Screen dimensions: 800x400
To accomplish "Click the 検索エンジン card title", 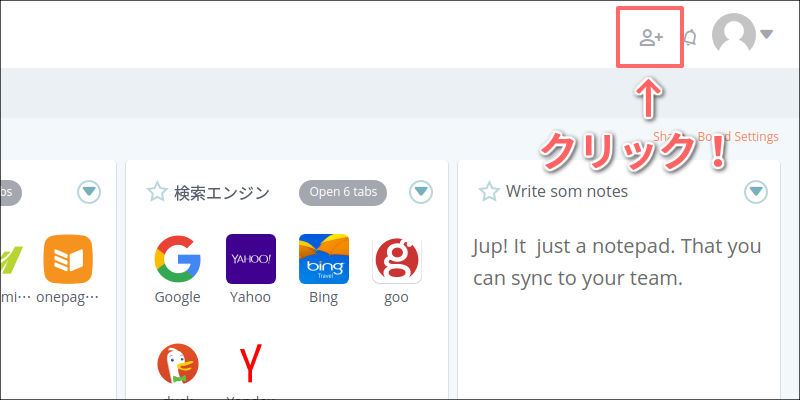I will 222,192.
